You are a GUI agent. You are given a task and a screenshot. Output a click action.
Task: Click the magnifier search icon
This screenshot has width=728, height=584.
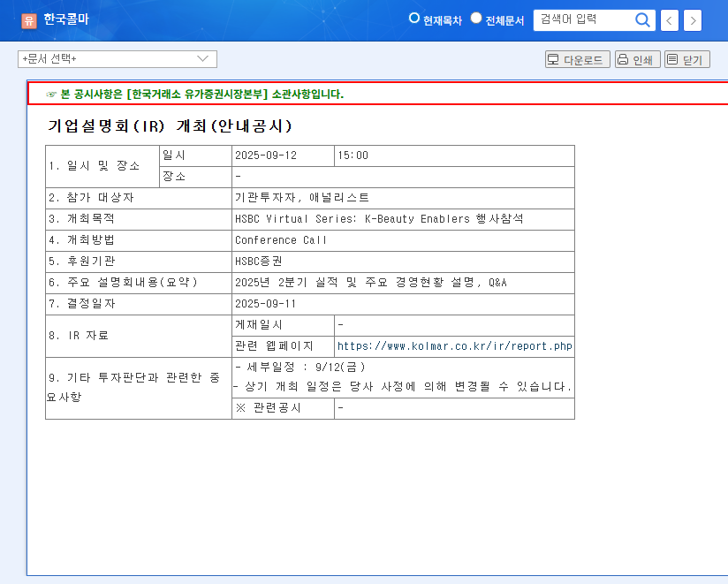click(643, 19)
